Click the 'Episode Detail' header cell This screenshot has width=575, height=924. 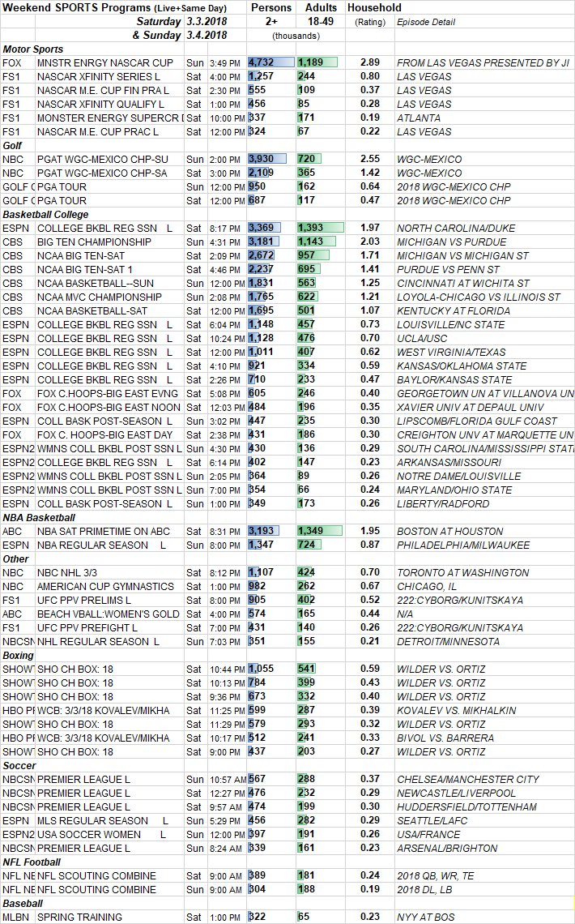coord(426,22)
